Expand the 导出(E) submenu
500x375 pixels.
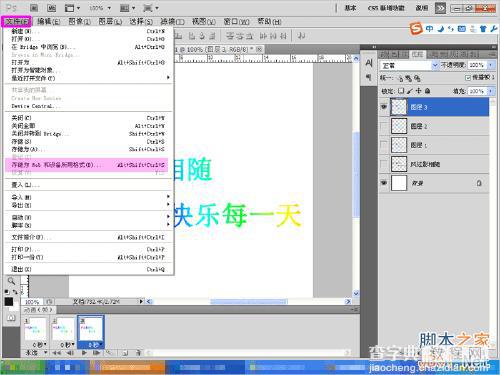[x=88, y=205]
